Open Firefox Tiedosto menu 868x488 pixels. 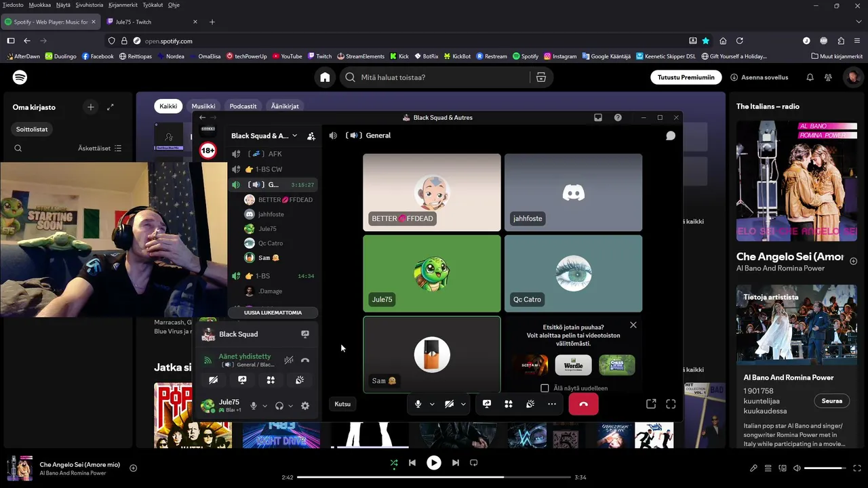coord(13,5)
